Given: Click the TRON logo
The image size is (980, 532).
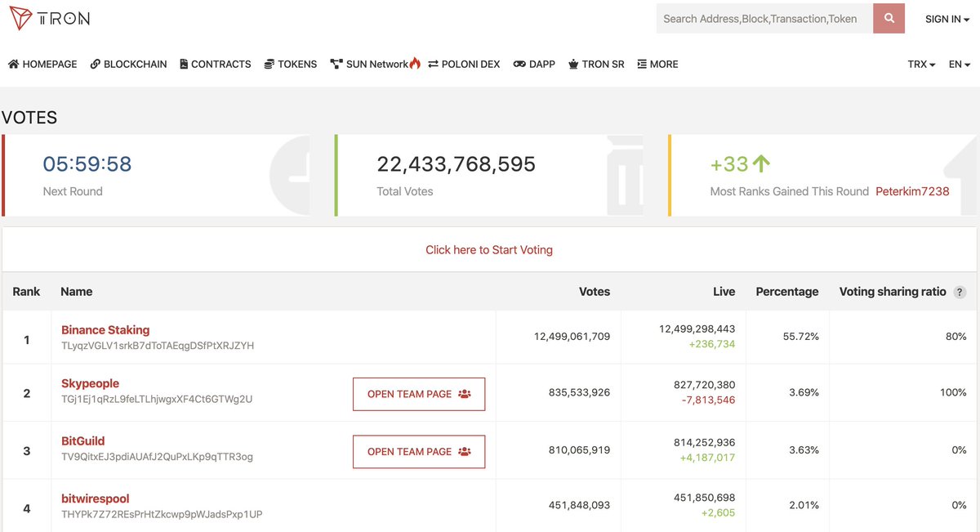Looking at the screenshot, I should click(x=50, y=18).
